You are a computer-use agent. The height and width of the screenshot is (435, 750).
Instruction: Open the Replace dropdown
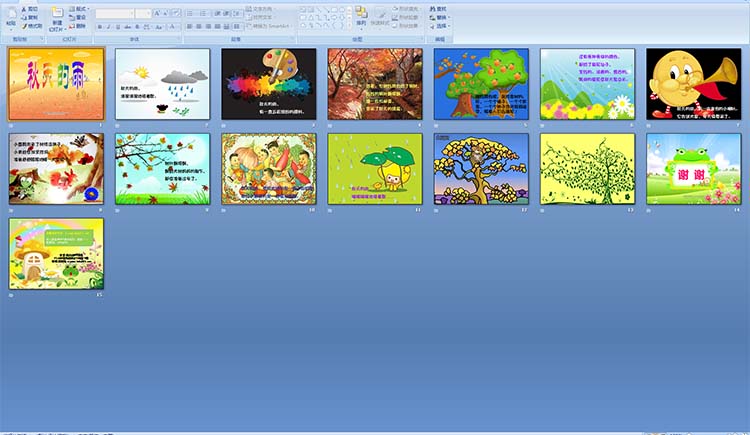(x=439, y=17)
